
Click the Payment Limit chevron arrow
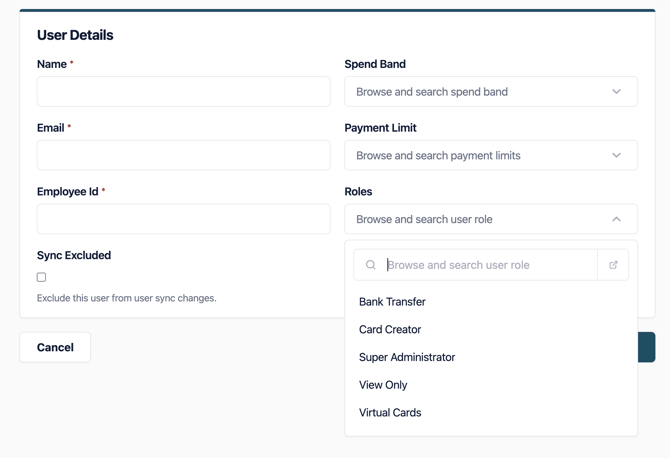(616, 156)
